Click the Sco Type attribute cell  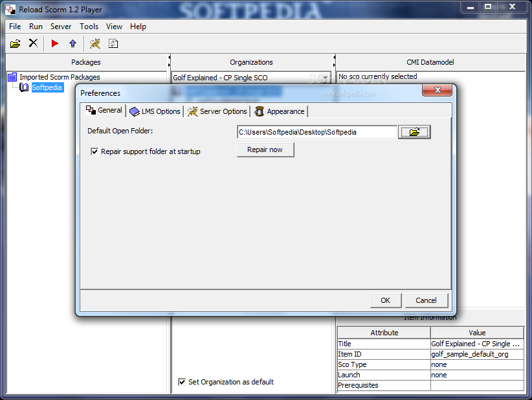[x=384, y=364]
